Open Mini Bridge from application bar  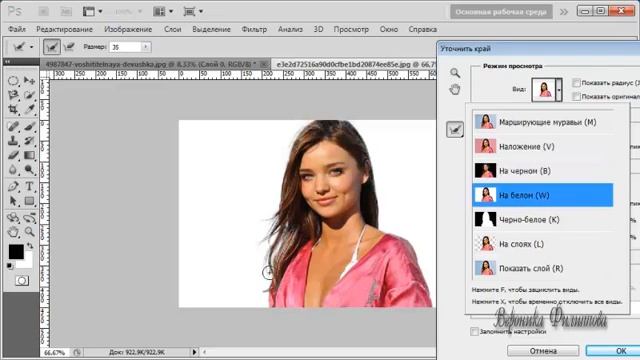coord(66,11)
